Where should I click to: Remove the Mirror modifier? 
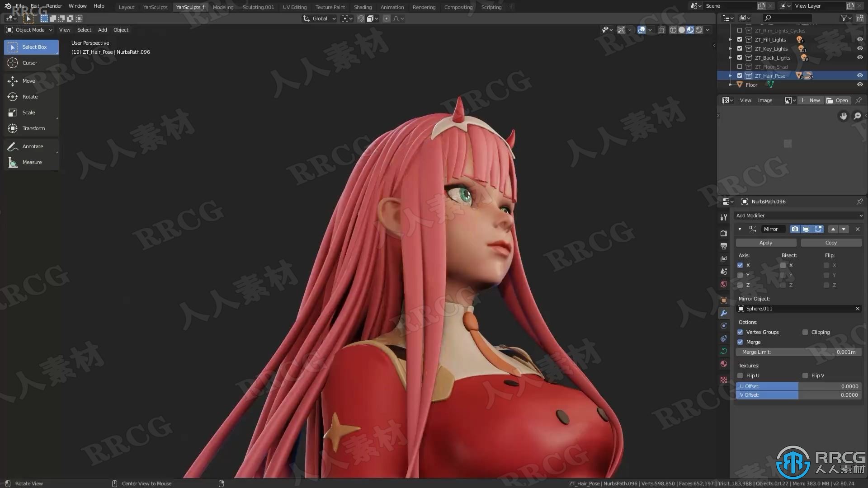click(x=858, y=229)
